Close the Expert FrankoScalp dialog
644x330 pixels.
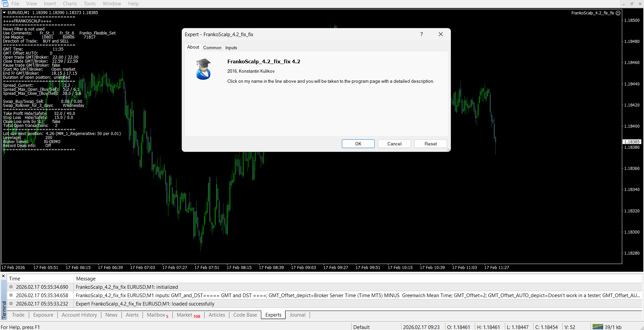[x=440, y=35]
